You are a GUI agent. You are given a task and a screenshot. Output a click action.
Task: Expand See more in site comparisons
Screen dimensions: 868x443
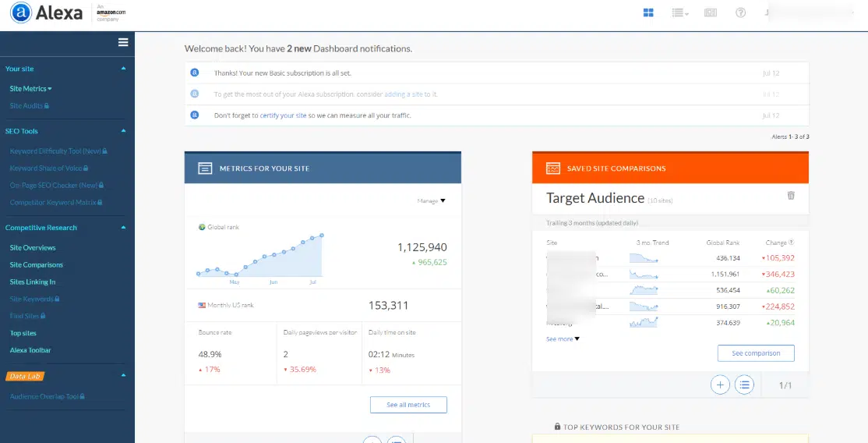563,339
